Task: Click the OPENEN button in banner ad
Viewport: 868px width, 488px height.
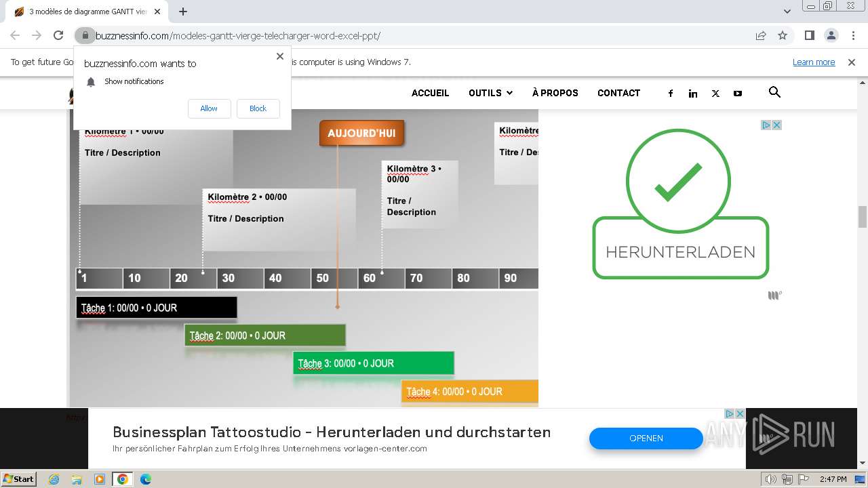Action: click(646, 438)
